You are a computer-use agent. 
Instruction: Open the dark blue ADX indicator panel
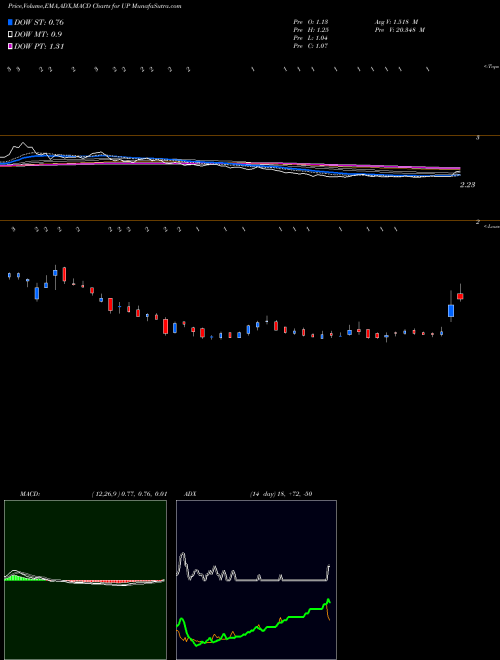[x=256, y=580]
